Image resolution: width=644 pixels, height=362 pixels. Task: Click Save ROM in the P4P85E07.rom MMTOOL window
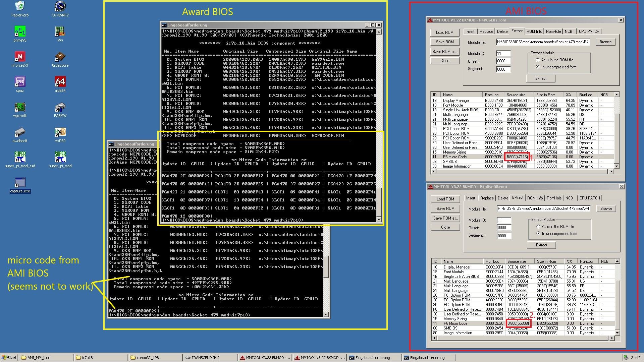445,42
